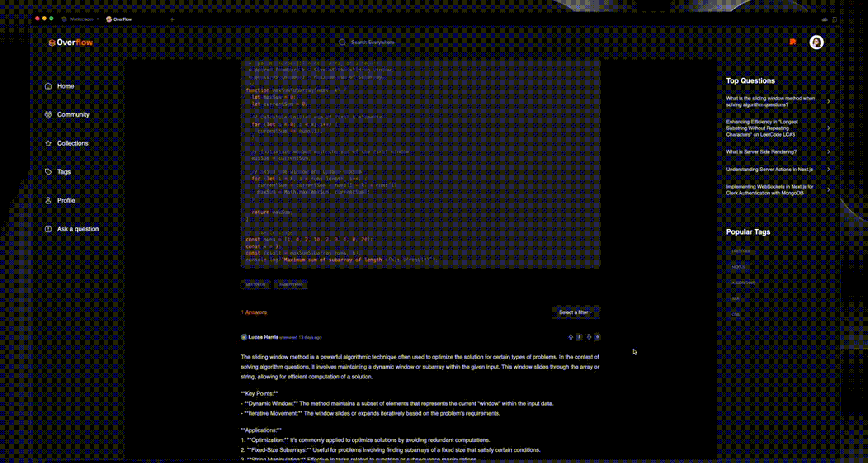Click the '1 Answers' heading
The width and height of the screenshot is (868, 463).
point(254,312)
